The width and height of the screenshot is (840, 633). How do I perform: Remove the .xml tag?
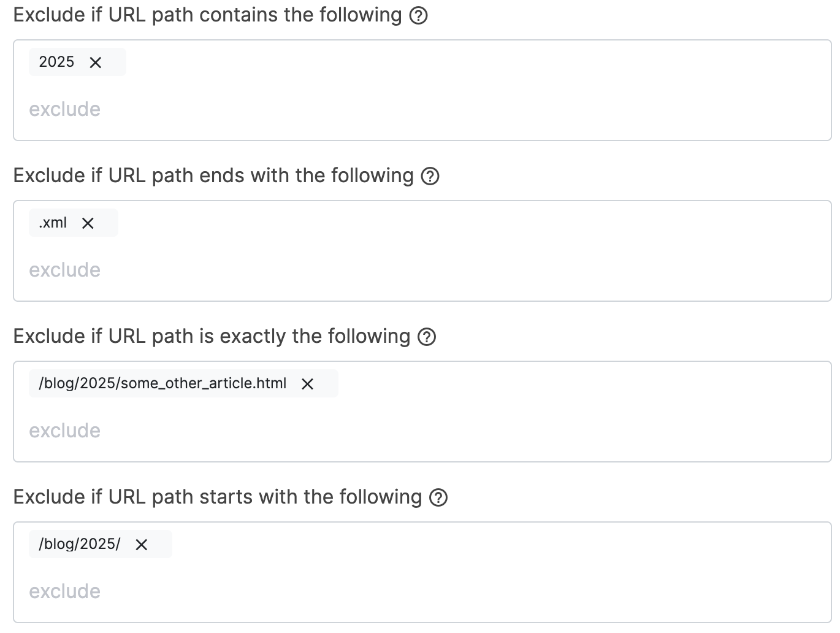pyautogui.click(x=88, y=223)
